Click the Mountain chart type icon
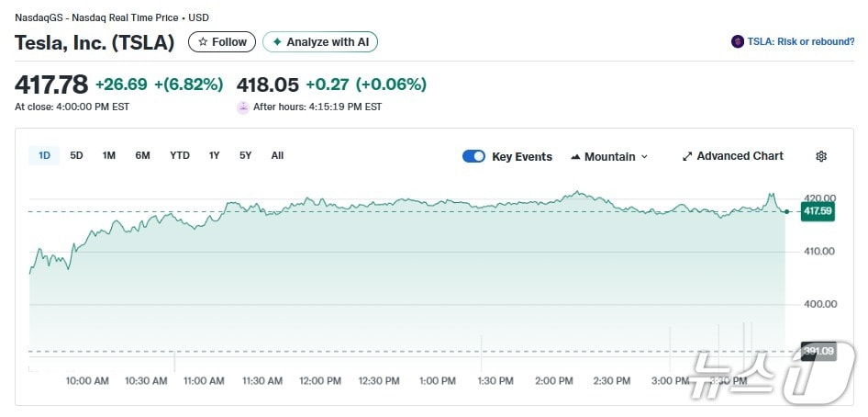The height and width of the screenshot is (417, 868). pos(575,157)
